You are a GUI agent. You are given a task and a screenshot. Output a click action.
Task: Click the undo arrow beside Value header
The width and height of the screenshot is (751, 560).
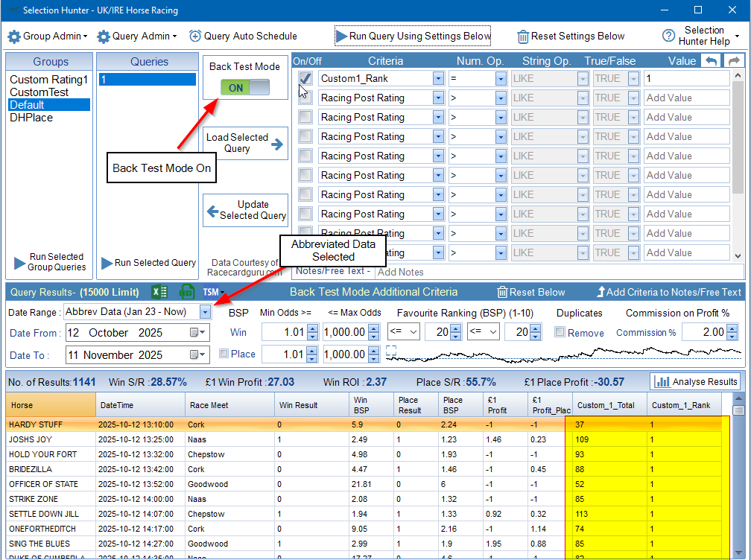tap(712, 61)
